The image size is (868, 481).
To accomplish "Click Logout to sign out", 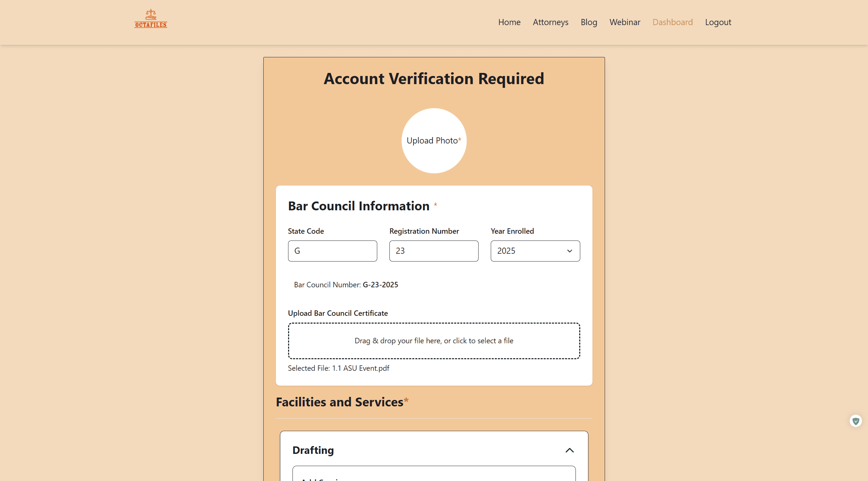I will point(718,22).
